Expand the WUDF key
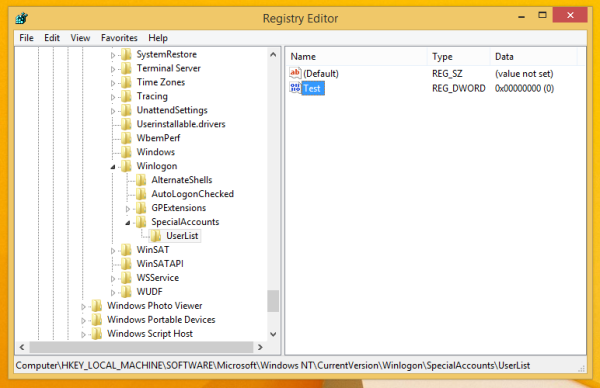Viewport: 600px width, 388px height. point(112,293)
